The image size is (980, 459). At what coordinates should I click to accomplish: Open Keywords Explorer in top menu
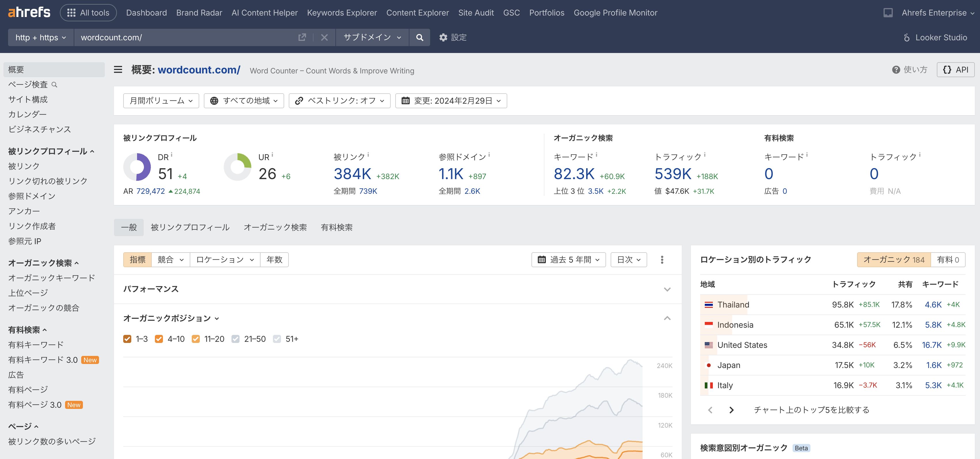pyautogui.click(x=342, y=13)
